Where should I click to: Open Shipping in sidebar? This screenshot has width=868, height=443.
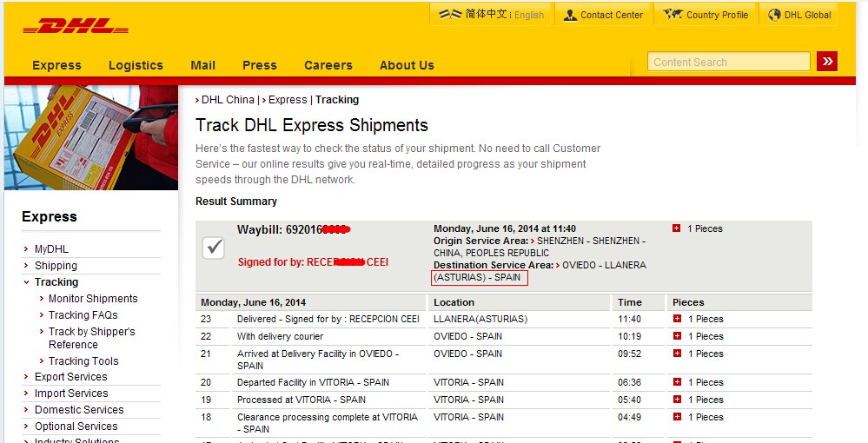click(56, 265)
